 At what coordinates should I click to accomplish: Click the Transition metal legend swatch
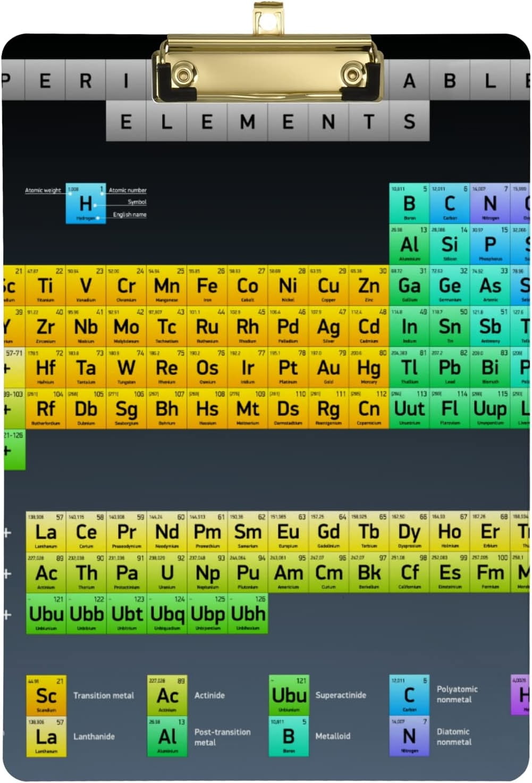[46, 696]
